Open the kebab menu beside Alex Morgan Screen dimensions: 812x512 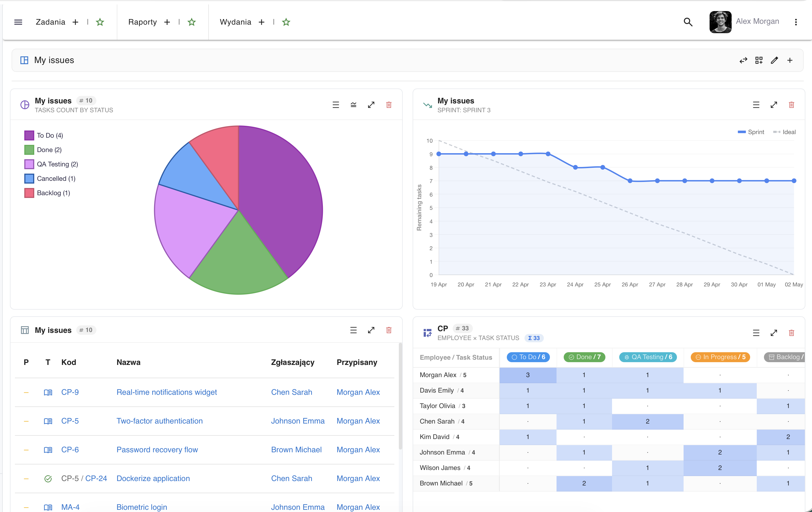pyautogui.click(x=796, y=22)
